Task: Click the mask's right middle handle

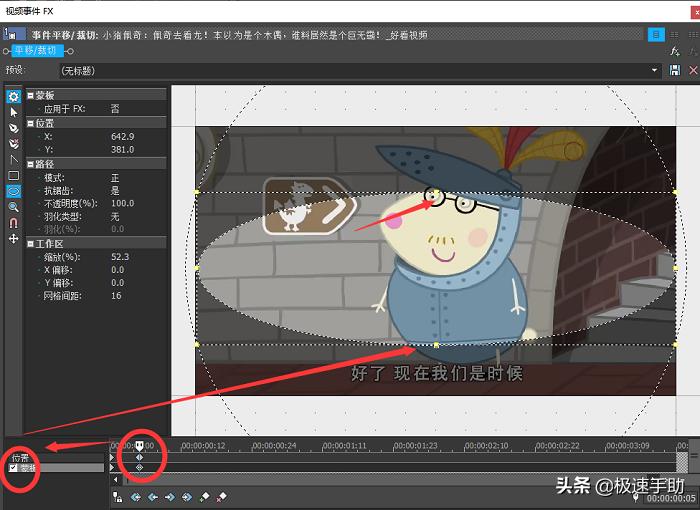Action: [x=676, y=268]
